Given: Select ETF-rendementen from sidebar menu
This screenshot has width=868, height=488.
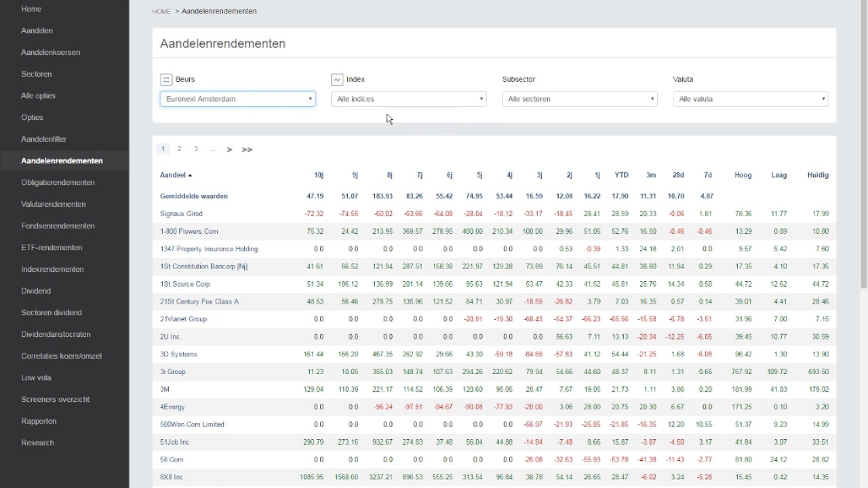Looking at the screenshot, I should point(52,247).
